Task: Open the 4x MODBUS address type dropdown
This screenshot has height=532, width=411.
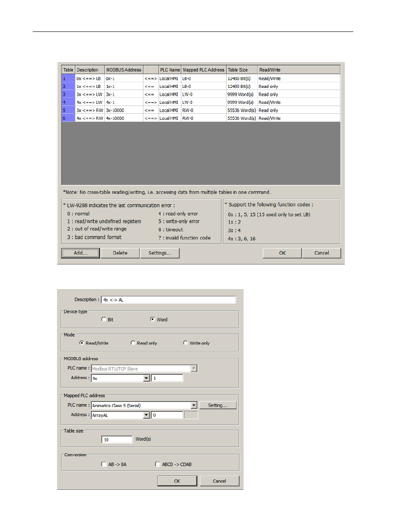Action: [x=146, y=378]
